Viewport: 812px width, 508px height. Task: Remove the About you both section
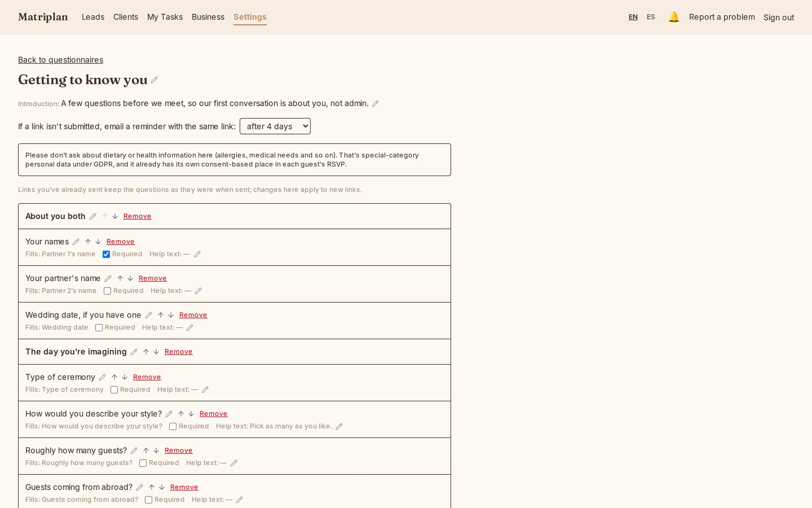tap(137, 216)
